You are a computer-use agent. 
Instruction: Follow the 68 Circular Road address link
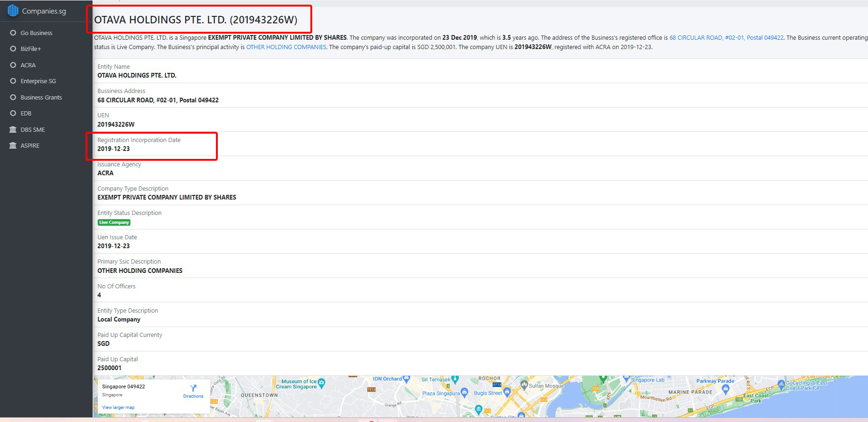pyautogui.click(x=726, y=38)
